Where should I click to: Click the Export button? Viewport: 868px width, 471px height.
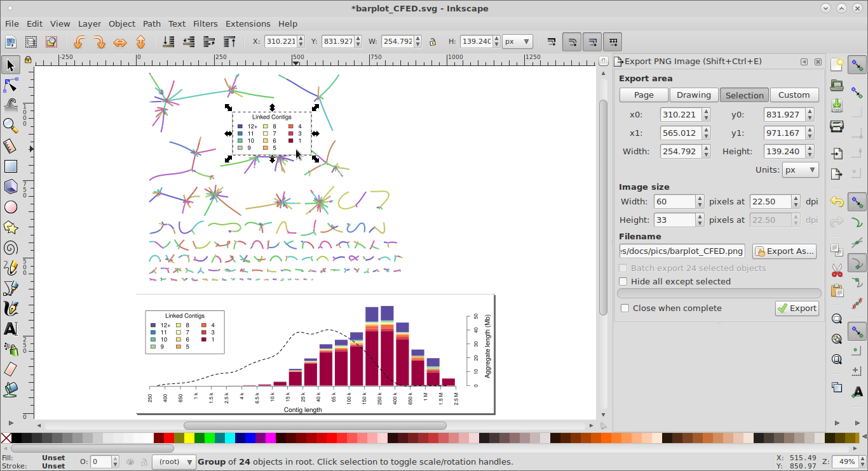(x=797, y=308)
